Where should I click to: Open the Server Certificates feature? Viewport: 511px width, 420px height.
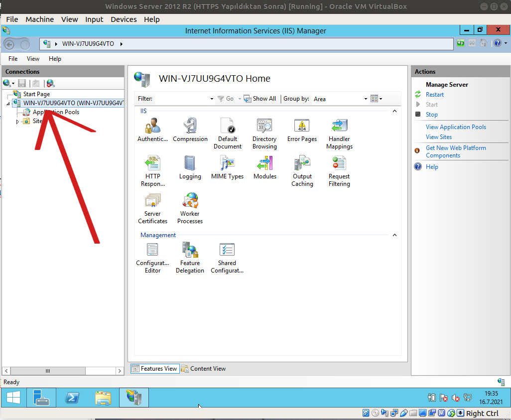tap(152, 208)
